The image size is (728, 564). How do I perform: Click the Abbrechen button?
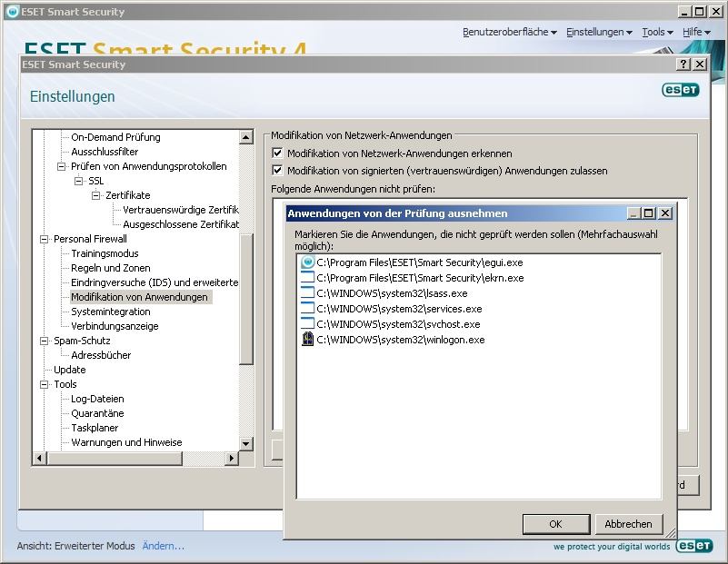(x=628, y=524)
